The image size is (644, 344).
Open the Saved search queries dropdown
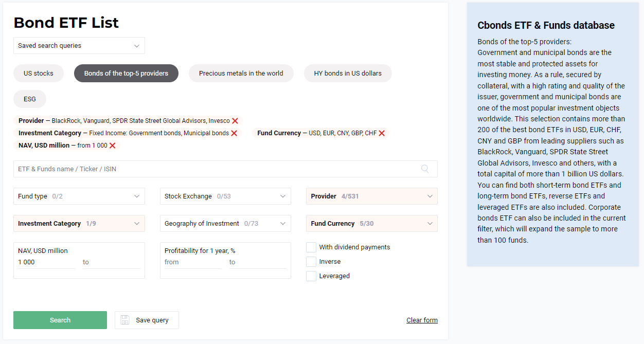[79, 45]
